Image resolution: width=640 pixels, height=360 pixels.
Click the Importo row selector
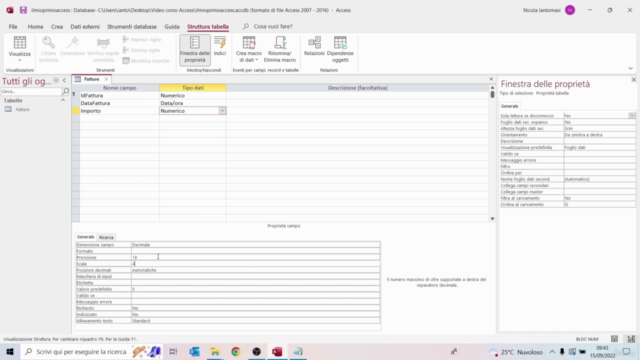point(76,111)
